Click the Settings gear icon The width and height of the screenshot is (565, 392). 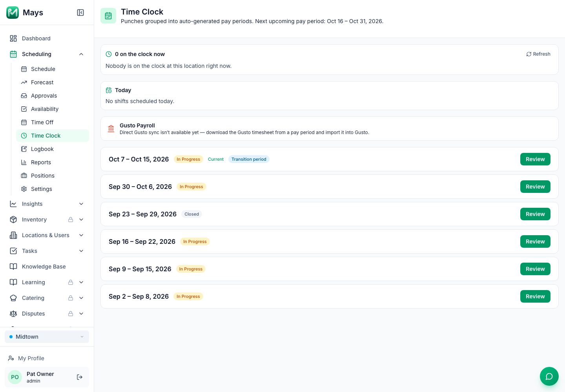[24, 189]
